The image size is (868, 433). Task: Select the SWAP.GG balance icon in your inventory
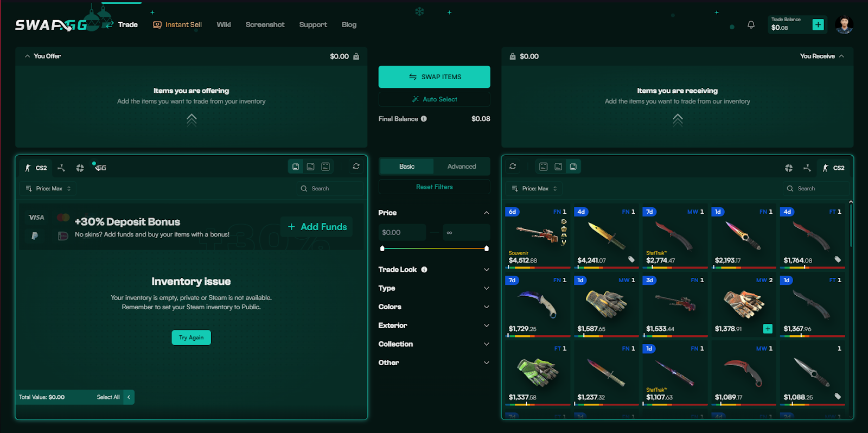[100, 167]
